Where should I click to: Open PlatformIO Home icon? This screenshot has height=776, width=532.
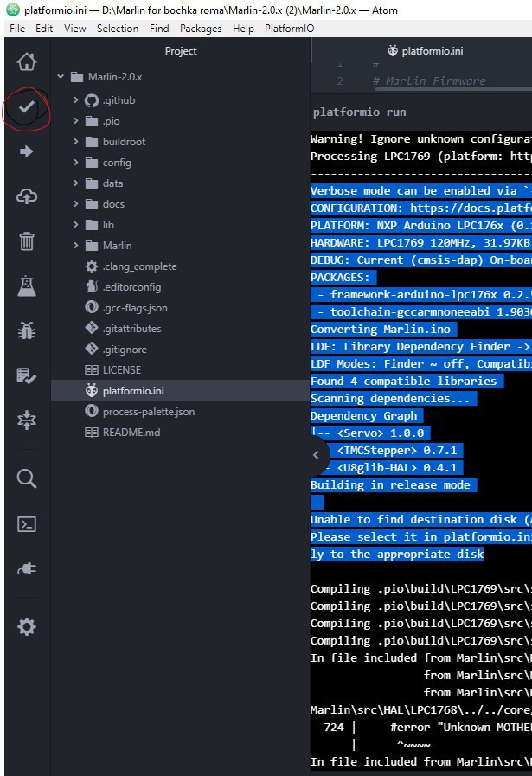pyautogui.click(x=27, y=62)
